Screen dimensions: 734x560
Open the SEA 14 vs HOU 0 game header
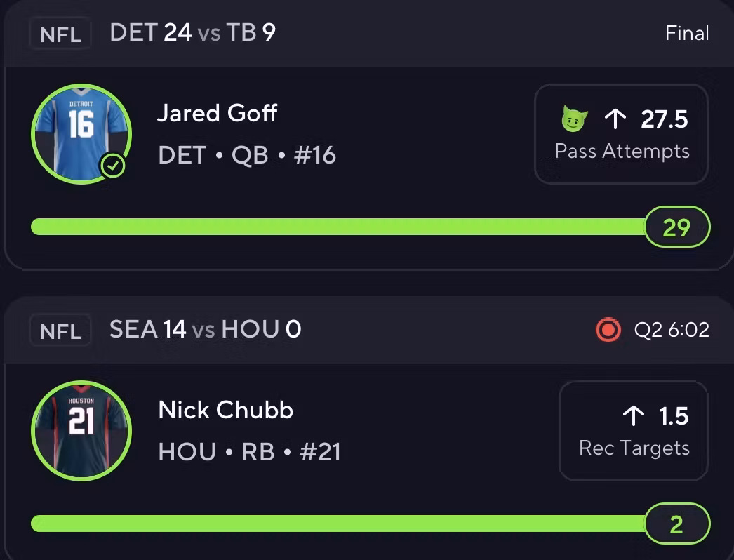[205, 329]
